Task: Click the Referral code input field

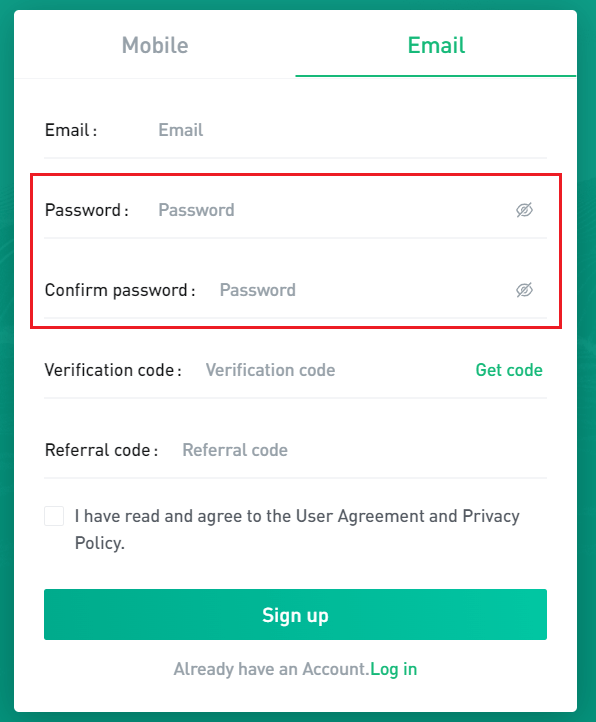Action: [x=364, y=450]
